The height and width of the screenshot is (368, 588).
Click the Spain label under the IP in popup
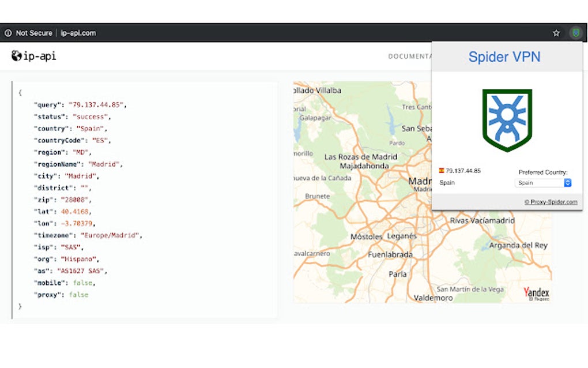point(447,183)
